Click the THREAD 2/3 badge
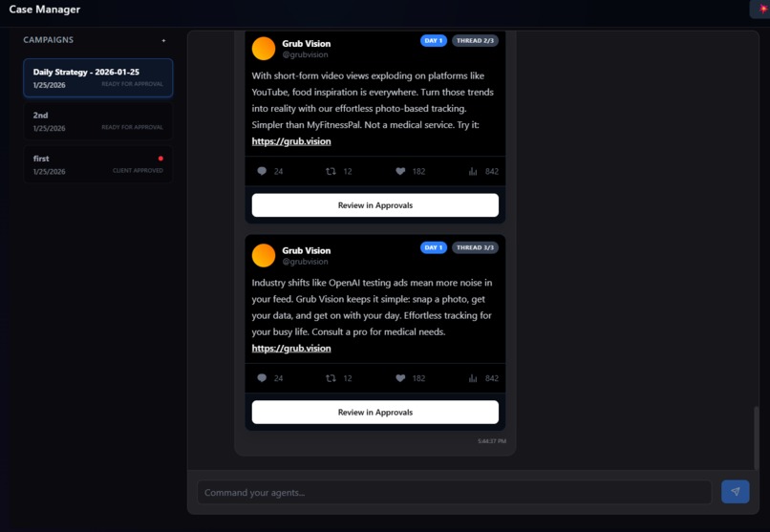This screenshot has width=770, height=532. [x=475, y=41]
